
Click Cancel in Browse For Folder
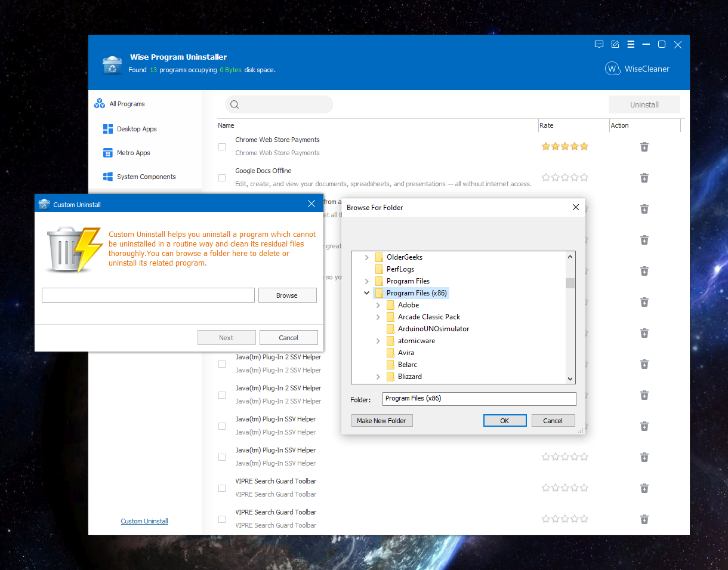pos(553,421)
